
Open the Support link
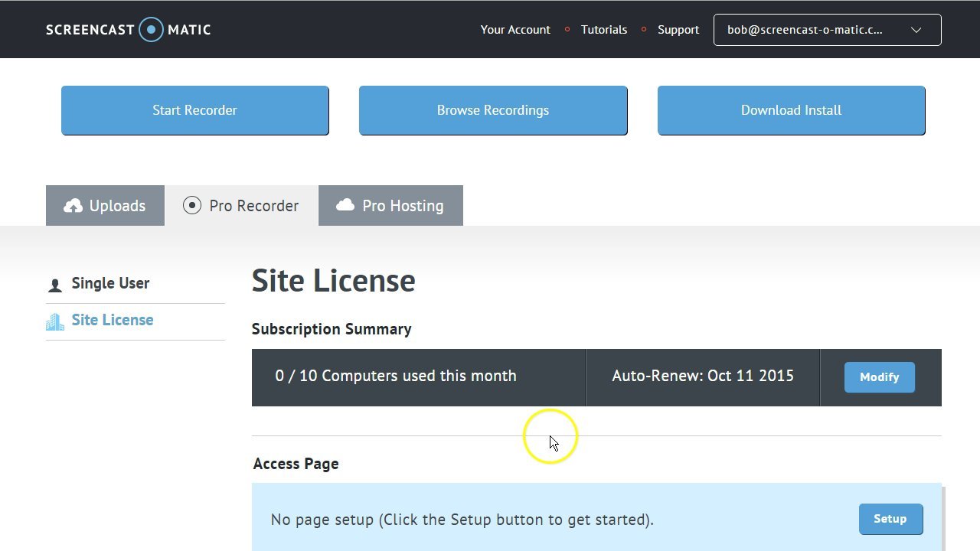(x=678, y=30)
